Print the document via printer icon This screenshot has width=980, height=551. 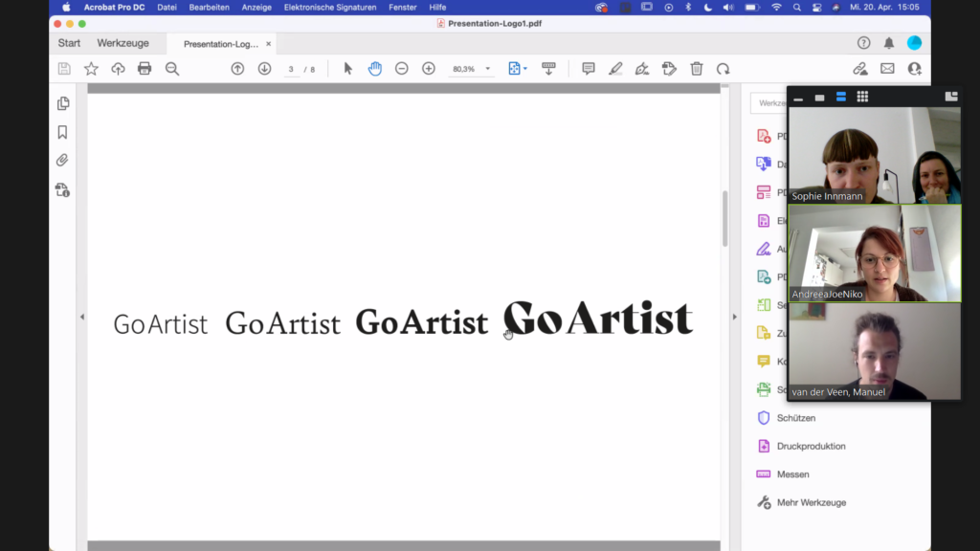pos(145,69)
